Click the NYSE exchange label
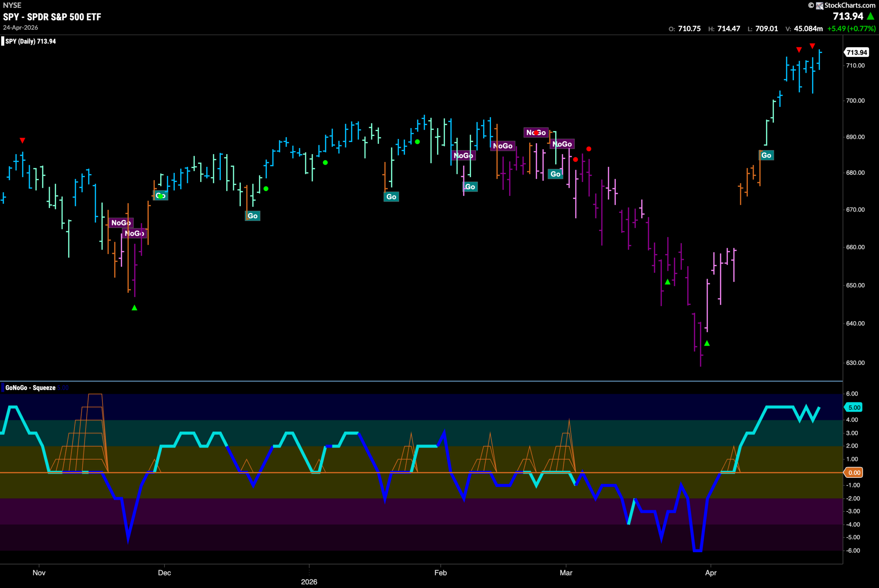Screen dimensions: 879x588 point(12,5)
